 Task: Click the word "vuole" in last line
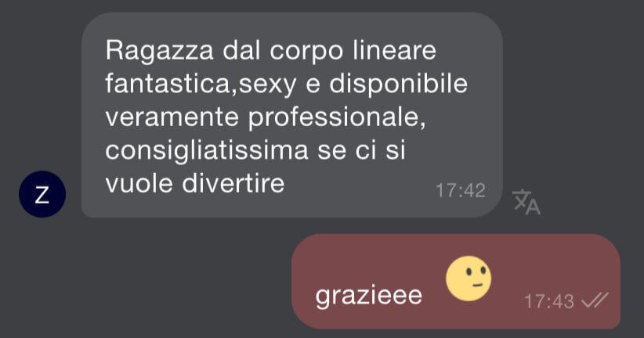[139, 184]
